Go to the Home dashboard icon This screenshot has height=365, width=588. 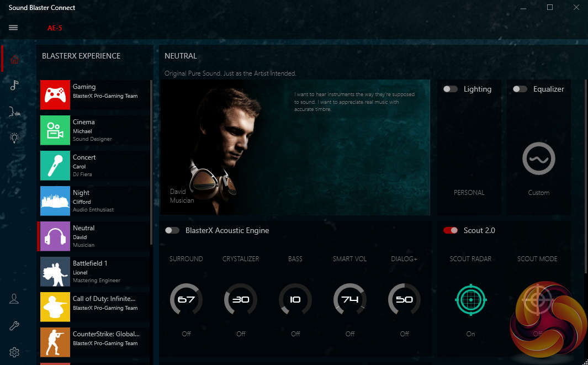click(14, 59)
